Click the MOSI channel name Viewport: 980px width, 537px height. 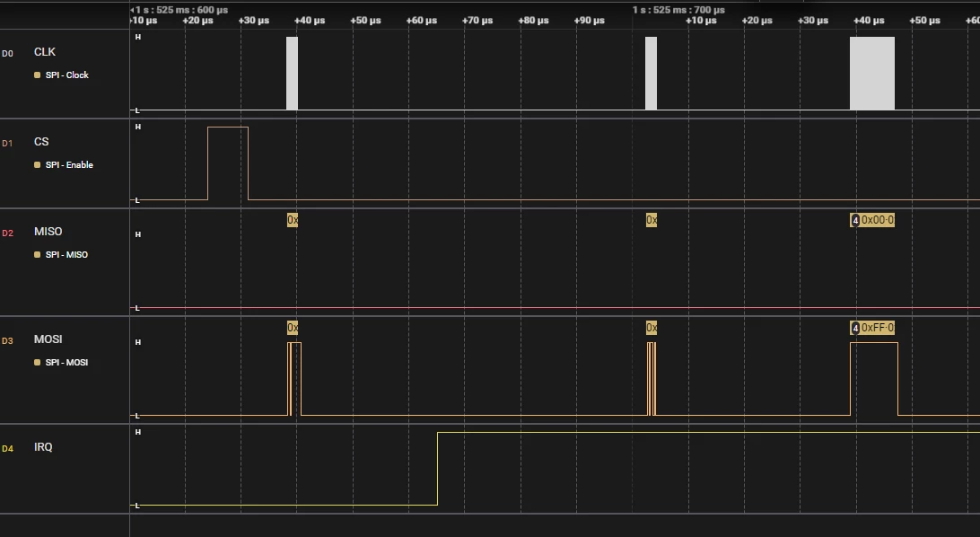pos(48,339)
